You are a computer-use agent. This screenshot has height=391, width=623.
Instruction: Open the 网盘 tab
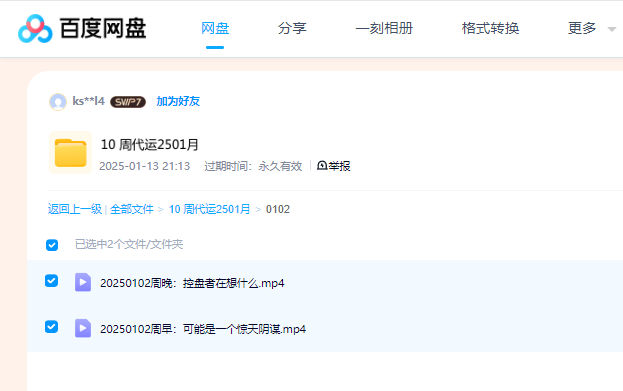(x=215, y=28)
